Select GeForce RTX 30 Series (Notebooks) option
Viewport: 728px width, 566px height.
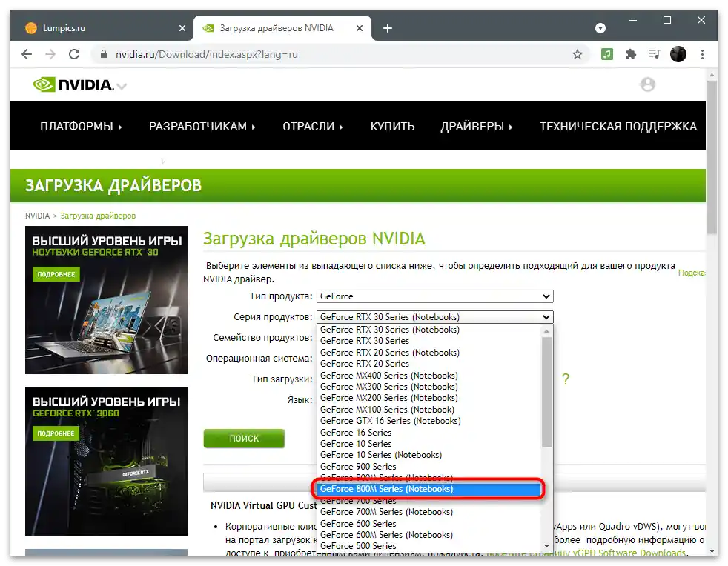click(429, 330)
